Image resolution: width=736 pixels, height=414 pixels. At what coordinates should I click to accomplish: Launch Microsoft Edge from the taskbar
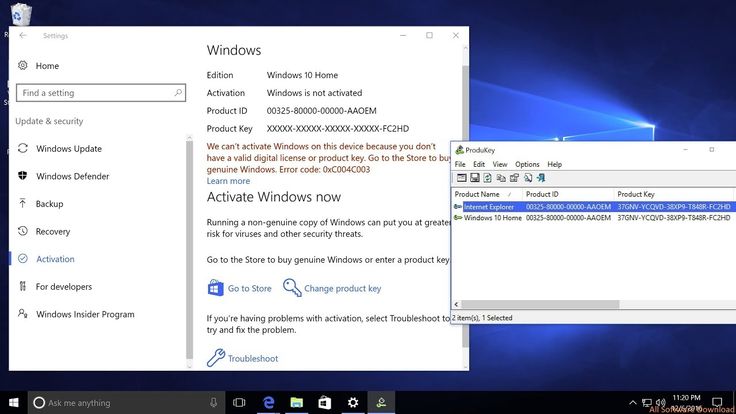(x=268, y=402)
